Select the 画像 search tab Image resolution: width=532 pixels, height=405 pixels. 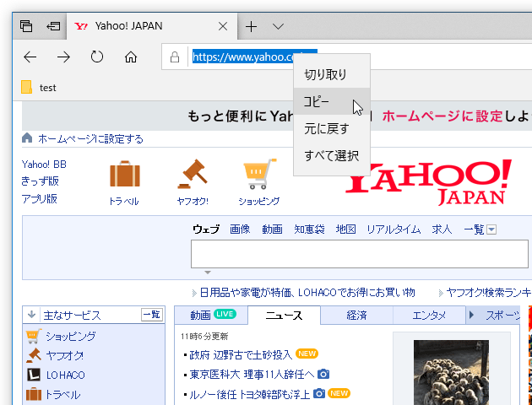[x=240, y=229]
